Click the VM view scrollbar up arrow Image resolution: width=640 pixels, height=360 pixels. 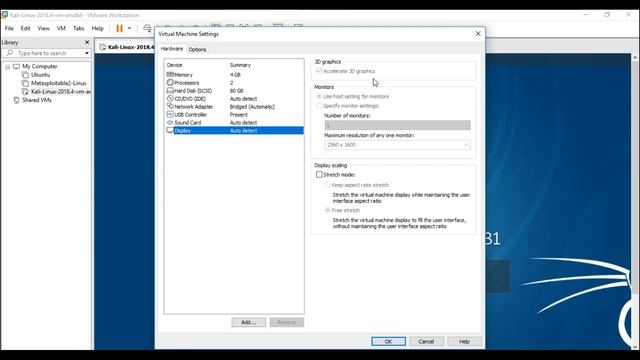pyautogui.click(x=635, y=58)
